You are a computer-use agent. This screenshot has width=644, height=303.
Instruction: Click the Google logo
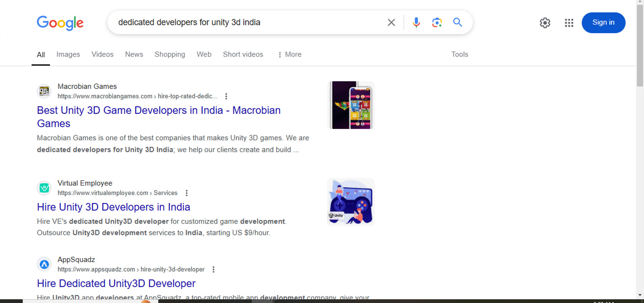tap(60, 23)
